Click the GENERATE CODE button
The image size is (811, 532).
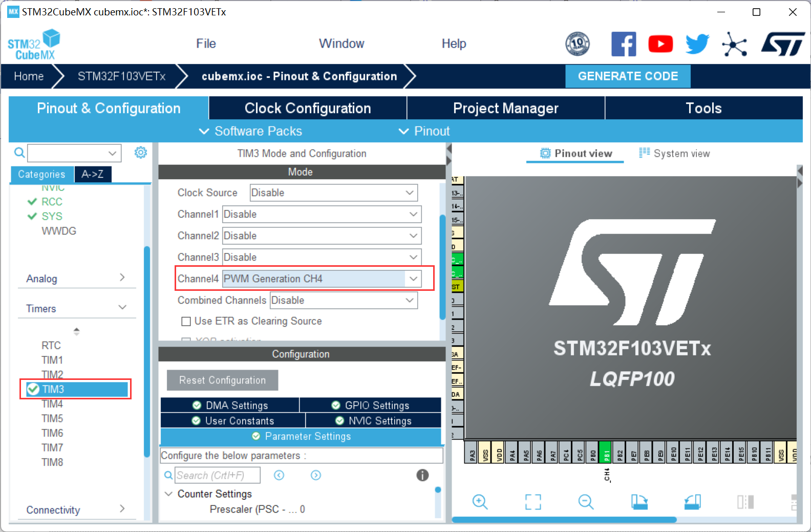628,76
